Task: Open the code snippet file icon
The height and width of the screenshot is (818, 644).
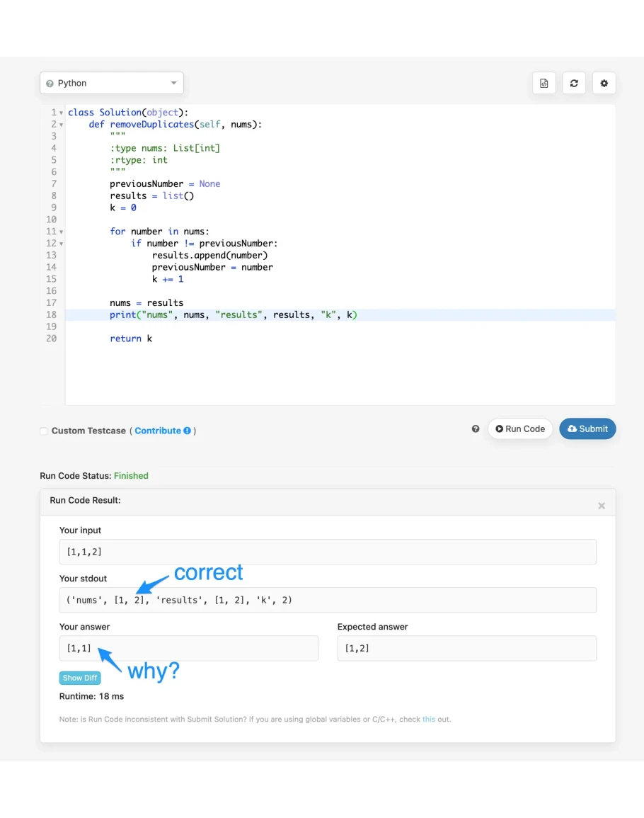Action: pos(544,84)
